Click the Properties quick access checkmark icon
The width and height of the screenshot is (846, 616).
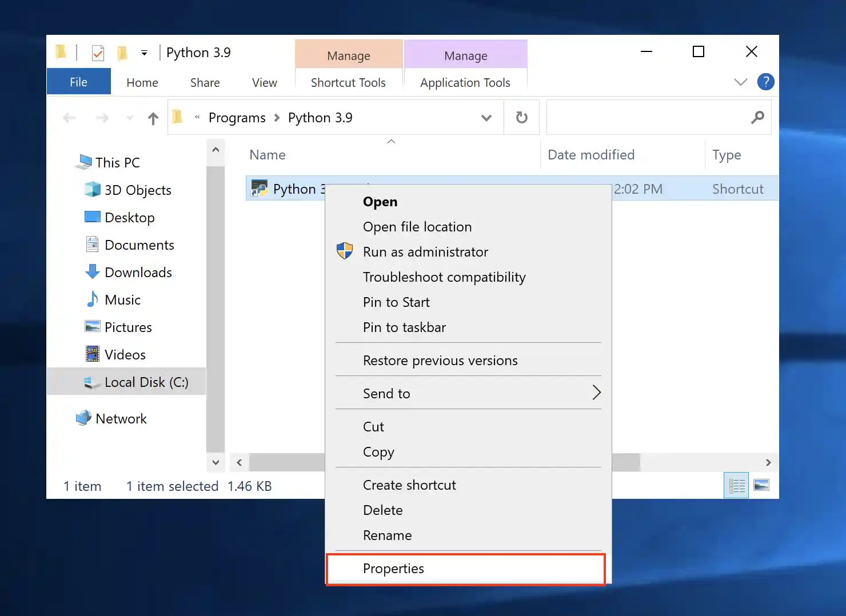click(x=98, y=53)
